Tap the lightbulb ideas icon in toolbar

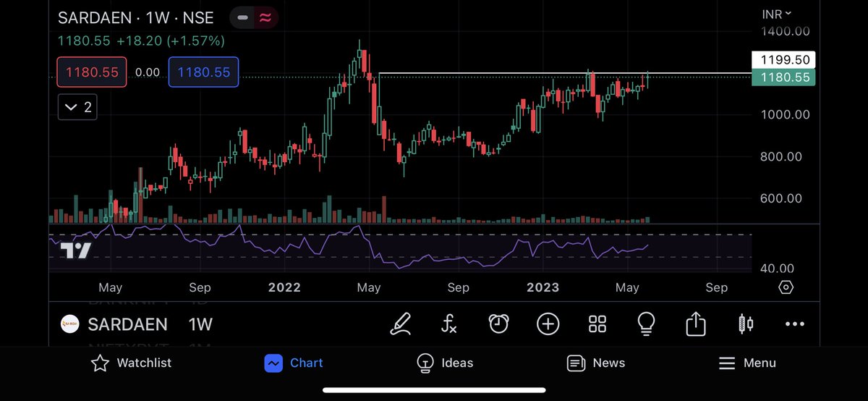coord(647,324)
